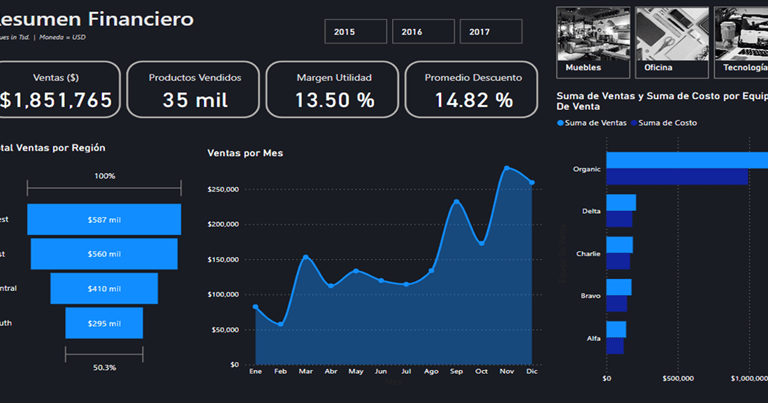
Task: Filter by Tecnología category thumbnail
Action: [741, 42]
